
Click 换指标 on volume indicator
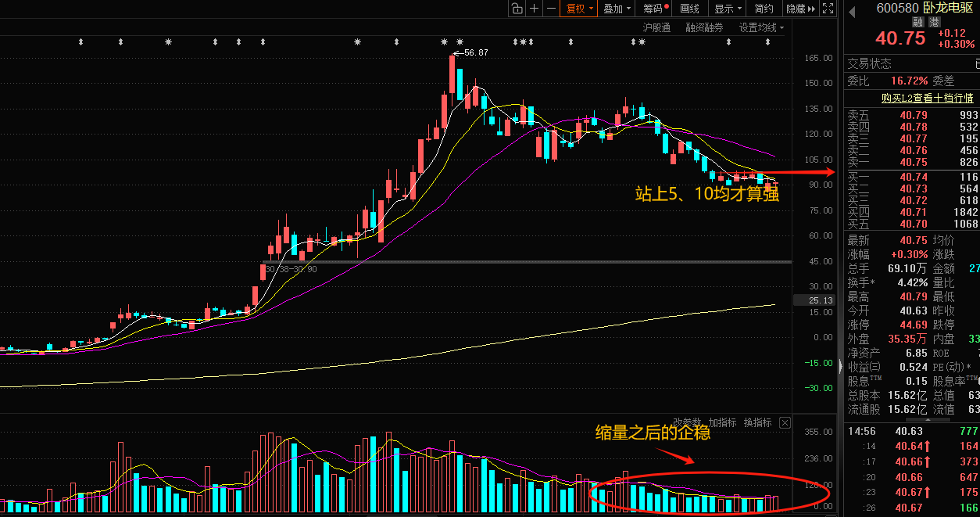coord(757,422)
